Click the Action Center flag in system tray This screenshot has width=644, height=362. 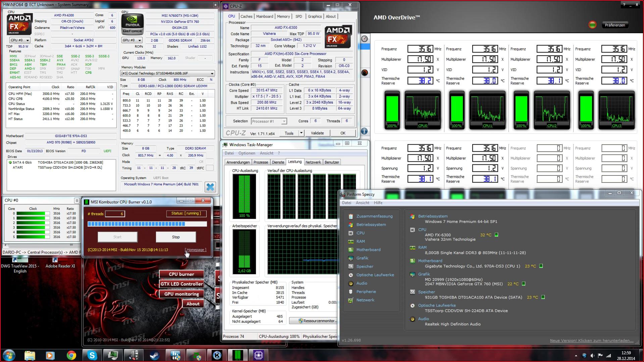(x=600, y=356)
